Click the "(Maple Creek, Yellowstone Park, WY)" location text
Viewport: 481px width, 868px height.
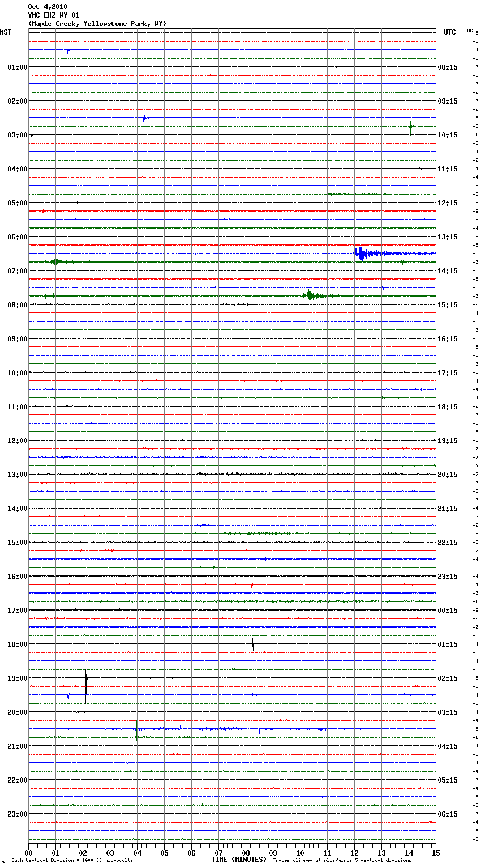[97, 24]
